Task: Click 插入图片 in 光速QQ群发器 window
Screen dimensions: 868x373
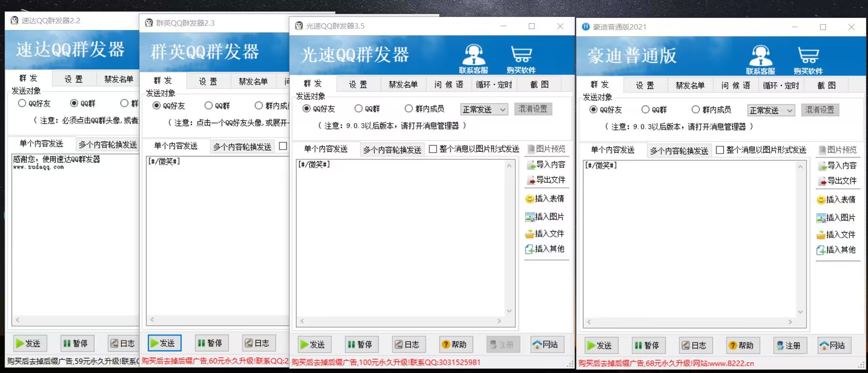Action: [x=545, y=217]
